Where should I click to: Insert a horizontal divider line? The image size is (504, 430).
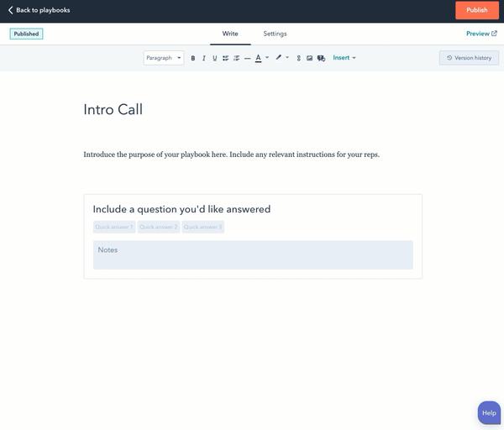[x=247, y=58]
